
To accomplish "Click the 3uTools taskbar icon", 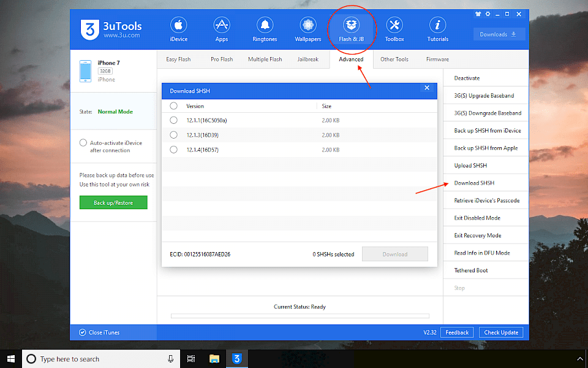I will (236, 359).
